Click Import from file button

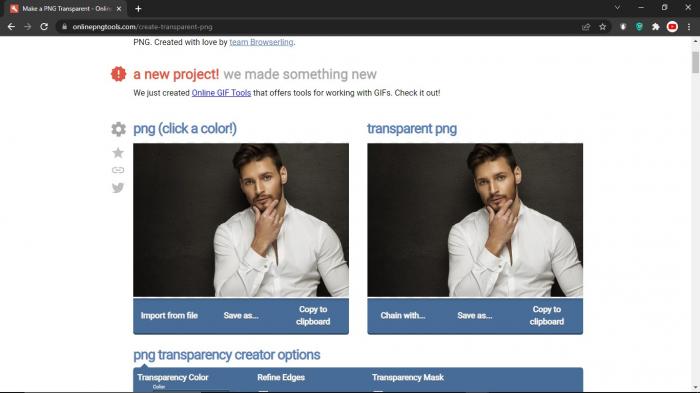pyautogui.click(x=169, y=315)
